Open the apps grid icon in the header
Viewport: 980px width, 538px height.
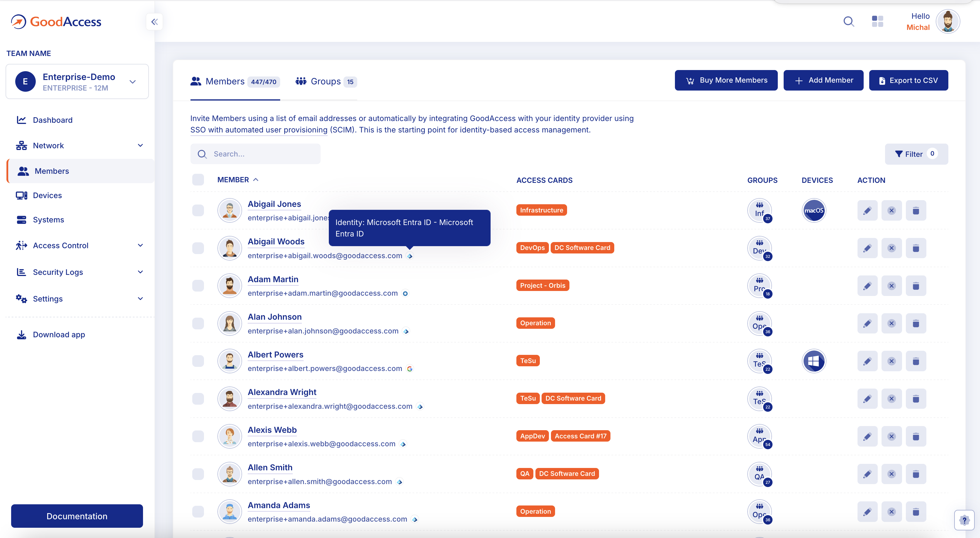point(877,21)
